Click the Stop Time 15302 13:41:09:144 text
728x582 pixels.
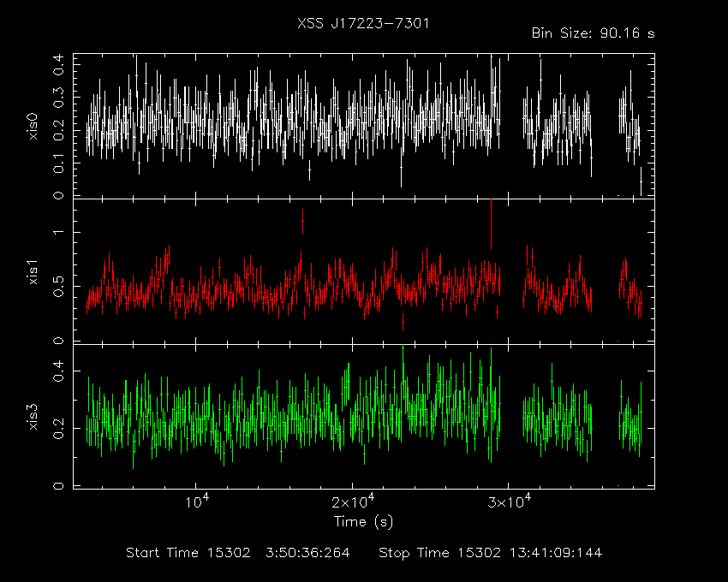490,553
